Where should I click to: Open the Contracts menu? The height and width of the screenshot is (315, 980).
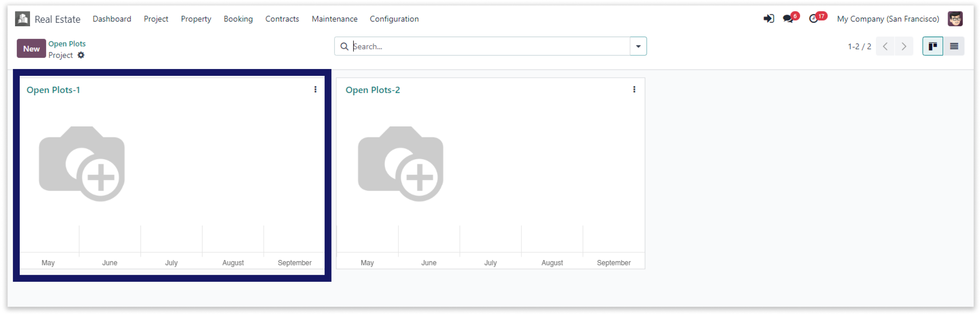point(282,19)
